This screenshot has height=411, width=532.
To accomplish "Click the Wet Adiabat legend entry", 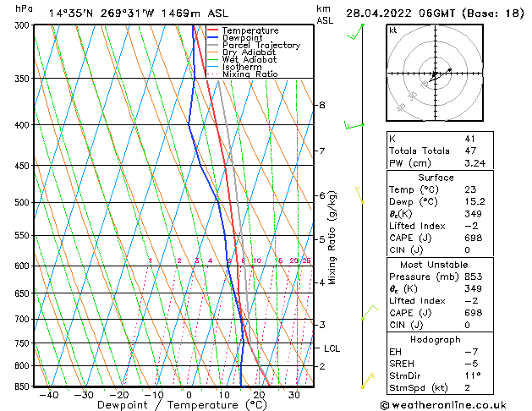I will [x=249, y=60].
